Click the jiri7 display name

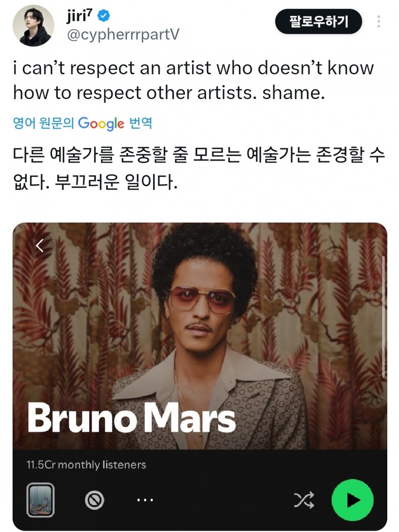pos(80,16)
